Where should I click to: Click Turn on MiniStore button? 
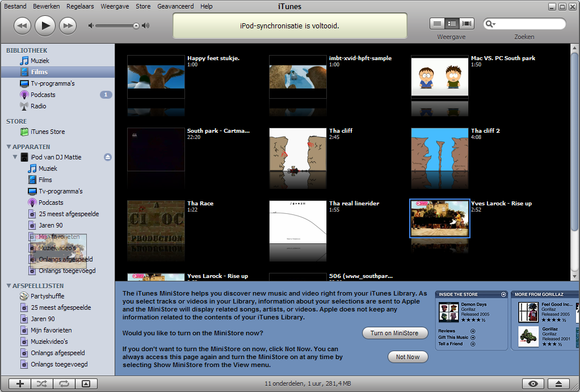point(394,333)
